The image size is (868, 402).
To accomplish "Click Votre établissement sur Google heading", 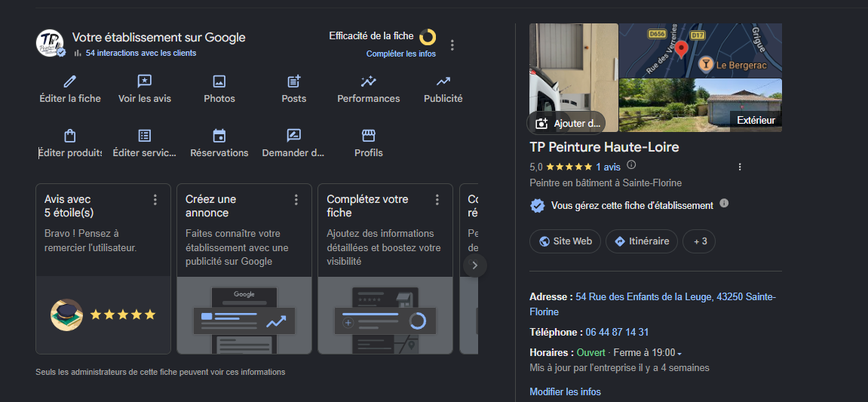I will click(x=159, y=38).
